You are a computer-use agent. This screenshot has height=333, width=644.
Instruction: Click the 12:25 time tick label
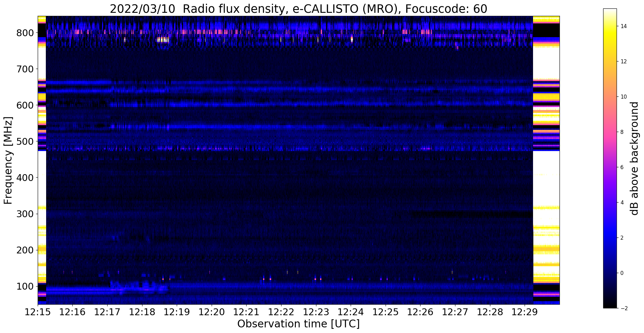click(x=386, y=312)
